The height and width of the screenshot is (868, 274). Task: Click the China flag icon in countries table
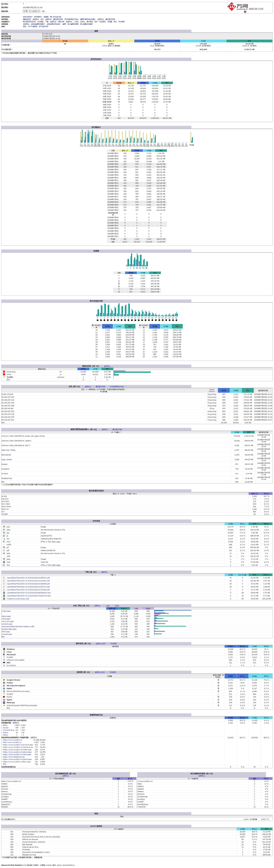[x=4, y=374]
